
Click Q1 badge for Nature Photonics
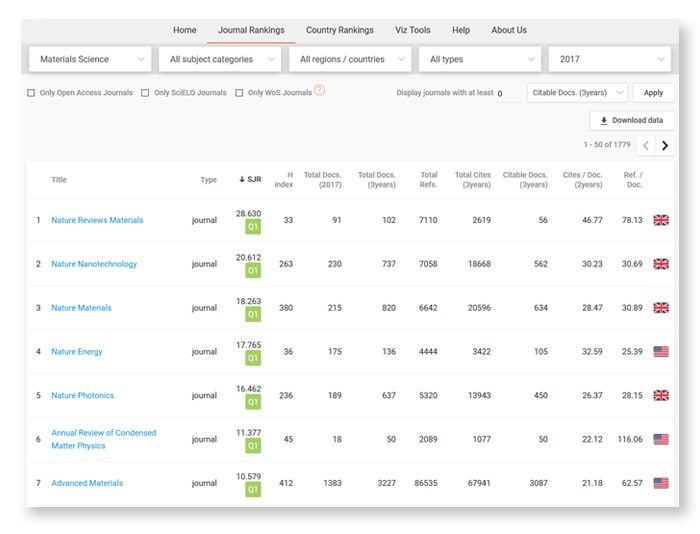pyautogui.click(x=253, y=401)
